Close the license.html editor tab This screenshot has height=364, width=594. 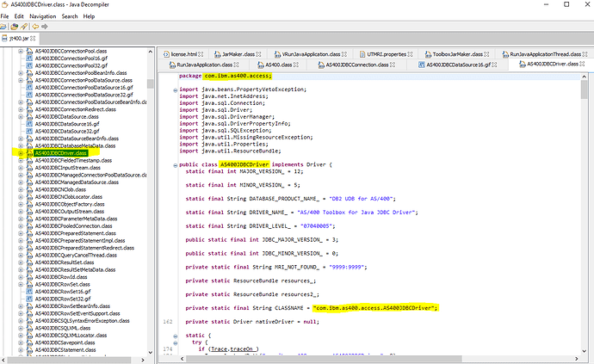pos(201,54)
